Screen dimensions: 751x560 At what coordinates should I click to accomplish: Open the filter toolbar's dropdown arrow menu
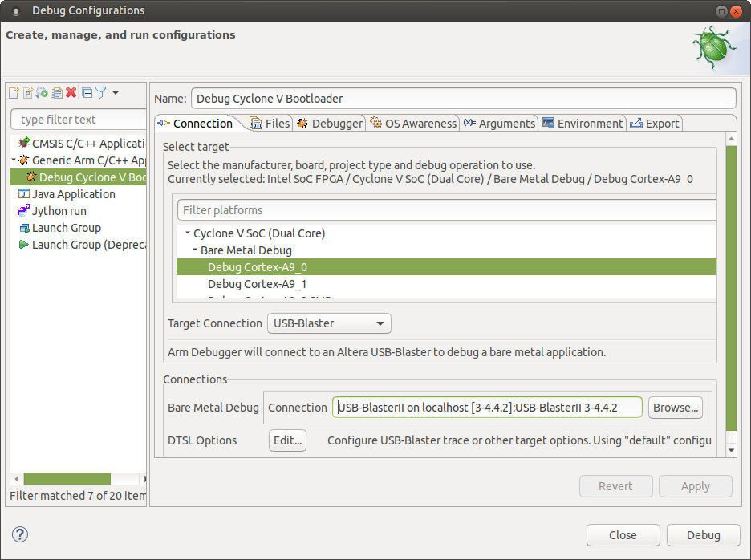[x=116, y=93]
